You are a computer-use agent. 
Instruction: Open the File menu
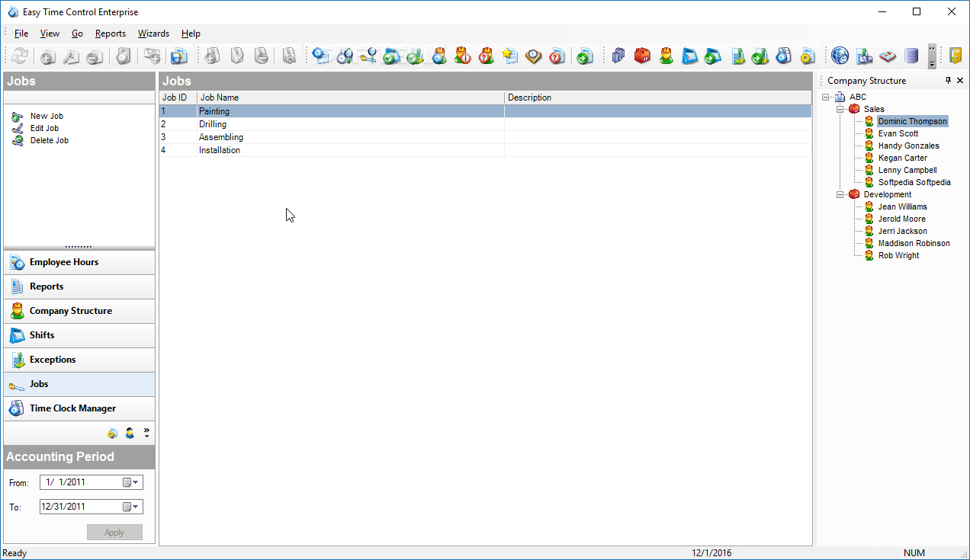point(21,34)
